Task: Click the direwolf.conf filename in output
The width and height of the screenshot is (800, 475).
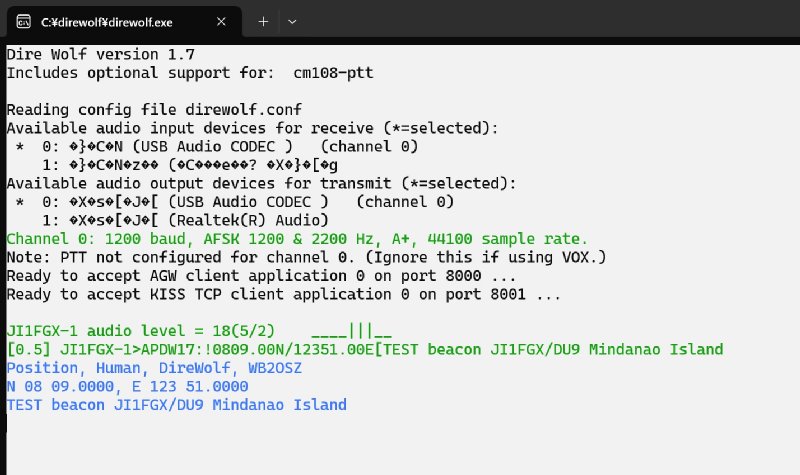Action: [x=245, y=109]
